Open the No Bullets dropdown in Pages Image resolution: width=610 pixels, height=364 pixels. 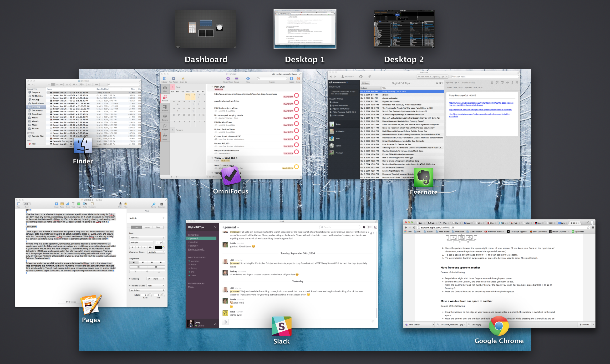pos(147,290)
